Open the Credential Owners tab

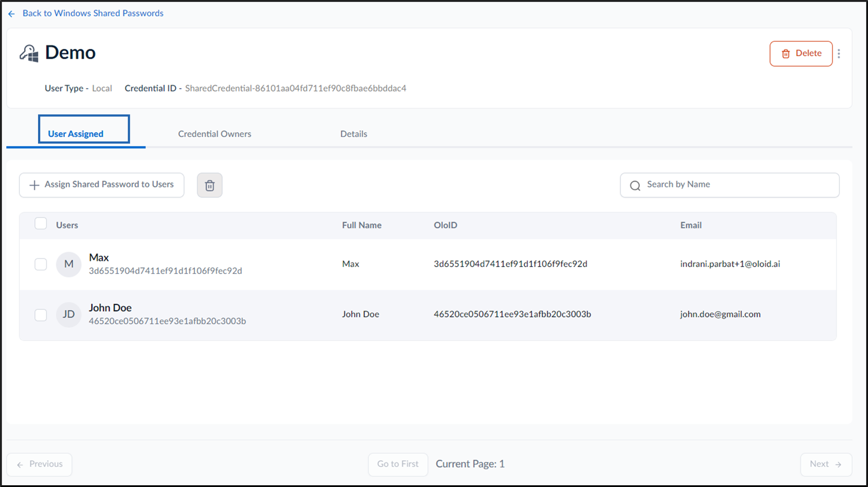(x=214, y=134)
